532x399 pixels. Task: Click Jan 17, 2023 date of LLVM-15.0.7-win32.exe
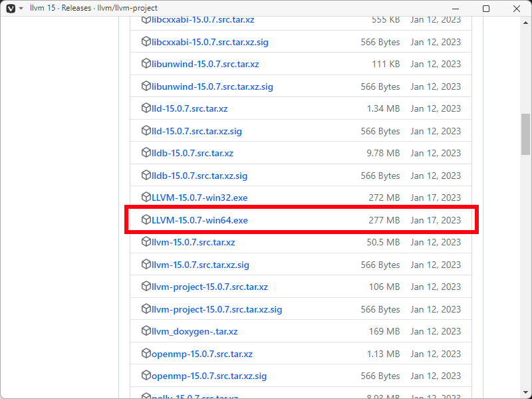click(436, 198)
